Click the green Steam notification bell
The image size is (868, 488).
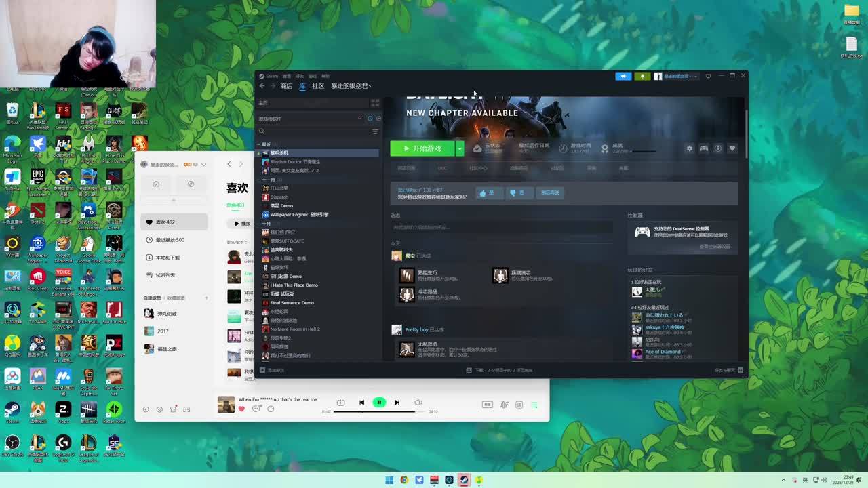click(x=642, y=76)
